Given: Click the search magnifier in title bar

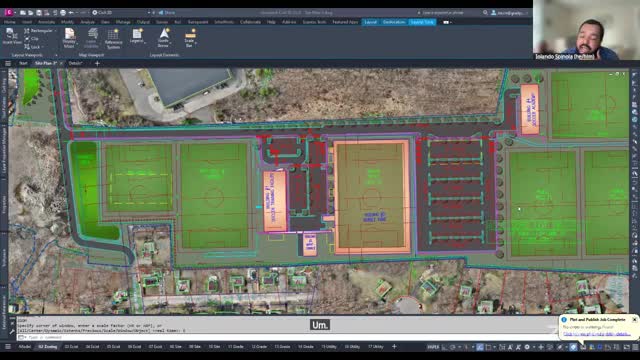Looking at the screenshot, I should 485,13.
